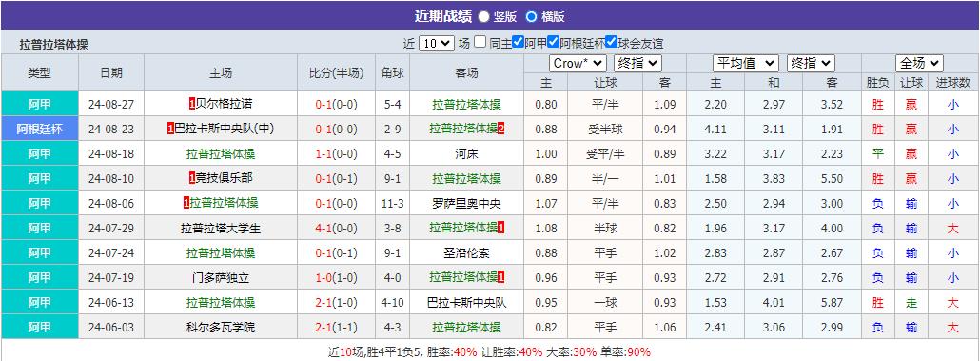Open home team 拉普拉塔体操 on 24-08-06
The height and width of the screenshot is (361, 980).
224,203
